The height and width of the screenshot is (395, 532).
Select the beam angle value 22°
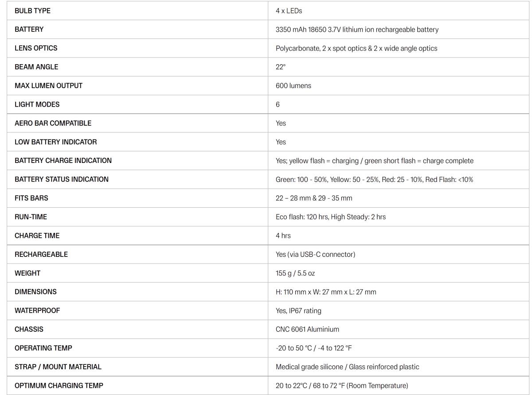(280, 67)
